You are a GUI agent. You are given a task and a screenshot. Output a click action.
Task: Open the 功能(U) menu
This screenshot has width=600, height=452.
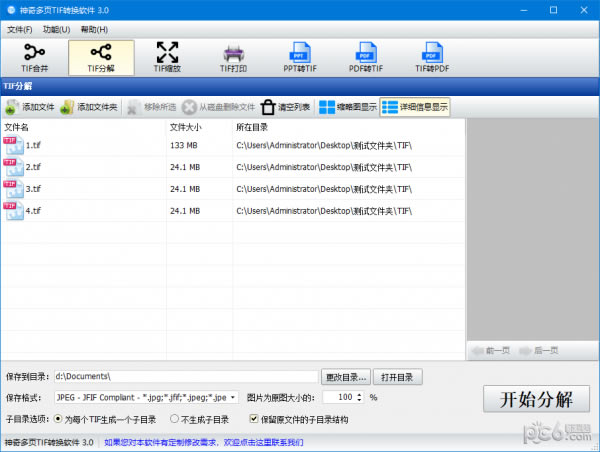pos(56,29)
